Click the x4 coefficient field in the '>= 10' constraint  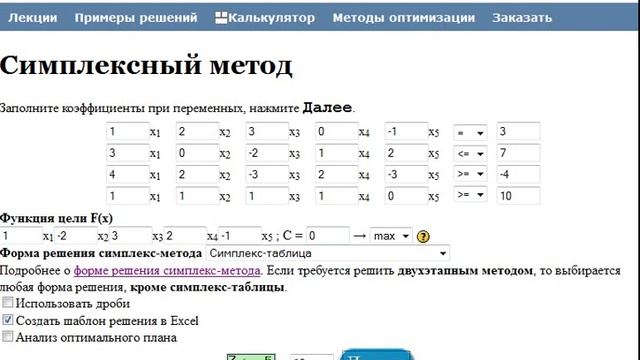click(337, 196)
